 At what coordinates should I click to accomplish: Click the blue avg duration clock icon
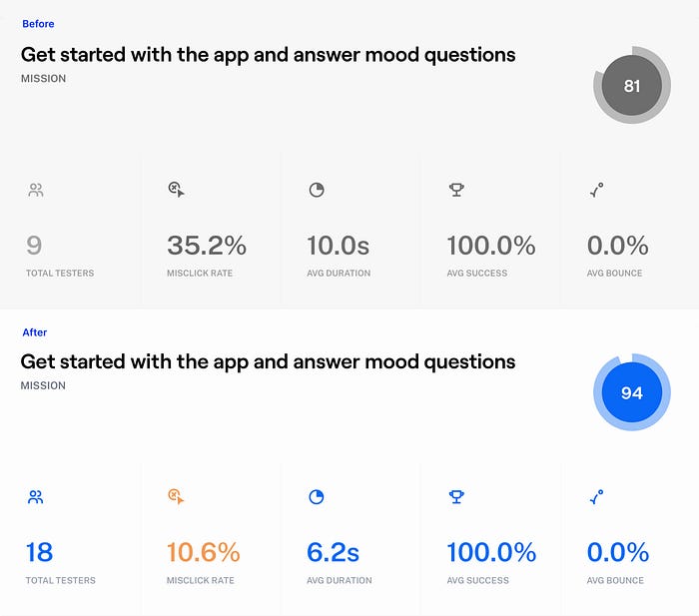[317, 497]
